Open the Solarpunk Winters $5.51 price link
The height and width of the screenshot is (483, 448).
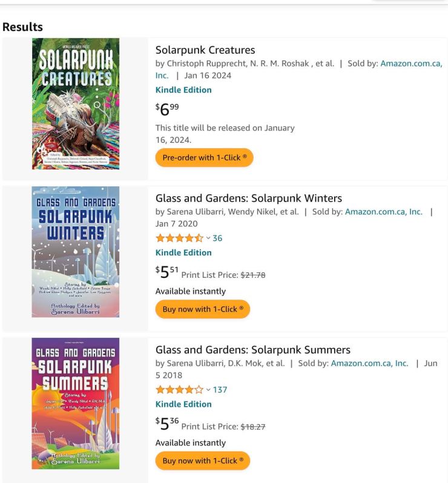(167, 272)
